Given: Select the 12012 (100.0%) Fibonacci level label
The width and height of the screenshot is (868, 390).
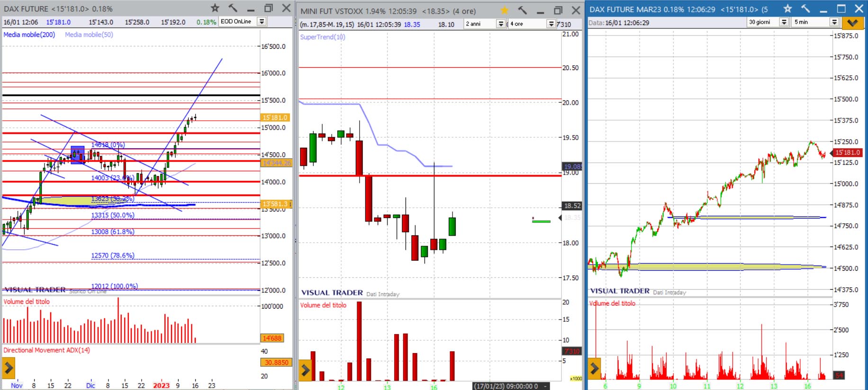Looking at the screenshot, I should (114, 286).
